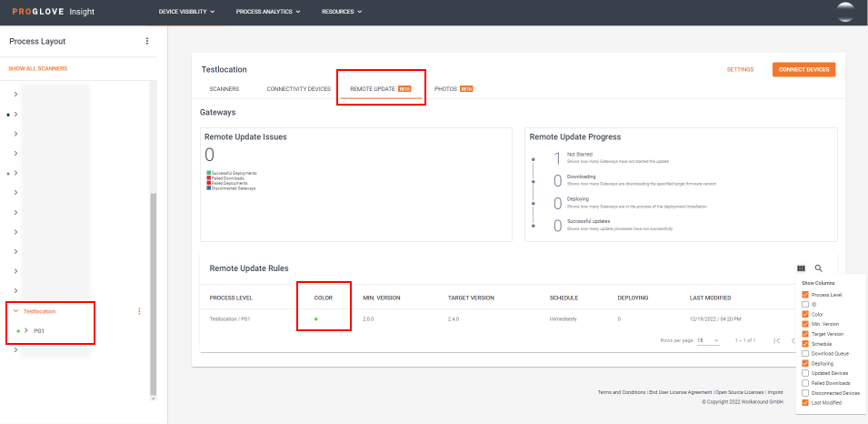Open the Process Layout three-dot menu
Screen dimensions: 868x424
point(147,41)
